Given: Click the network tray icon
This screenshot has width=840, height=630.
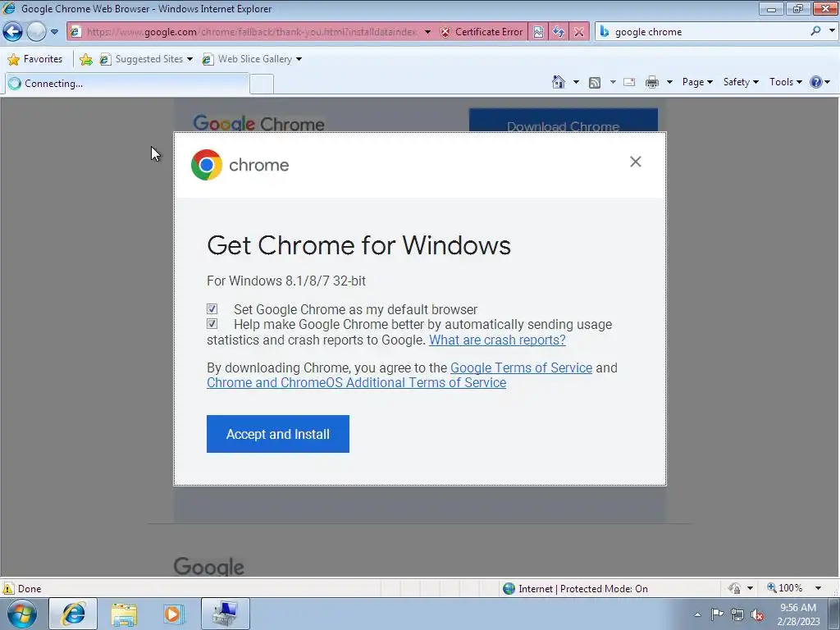Looking at the screenshot, I should point(737,615).
